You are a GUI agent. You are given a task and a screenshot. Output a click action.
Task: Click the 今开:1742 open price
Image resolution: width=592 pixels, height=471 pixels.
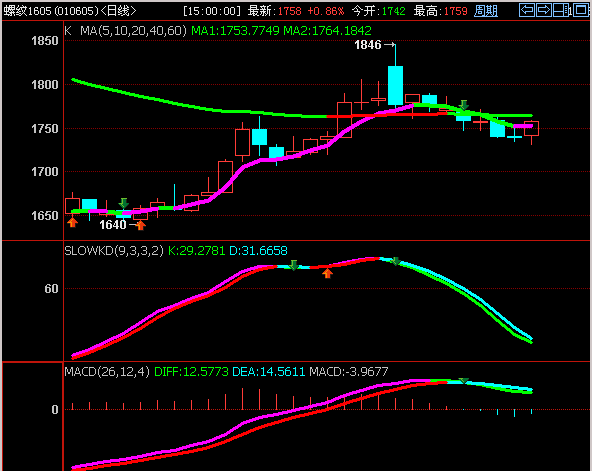(x=378, y=11)
